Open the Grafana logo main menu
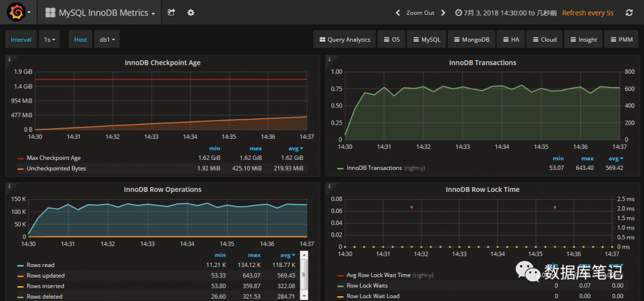 coord(16,13)
